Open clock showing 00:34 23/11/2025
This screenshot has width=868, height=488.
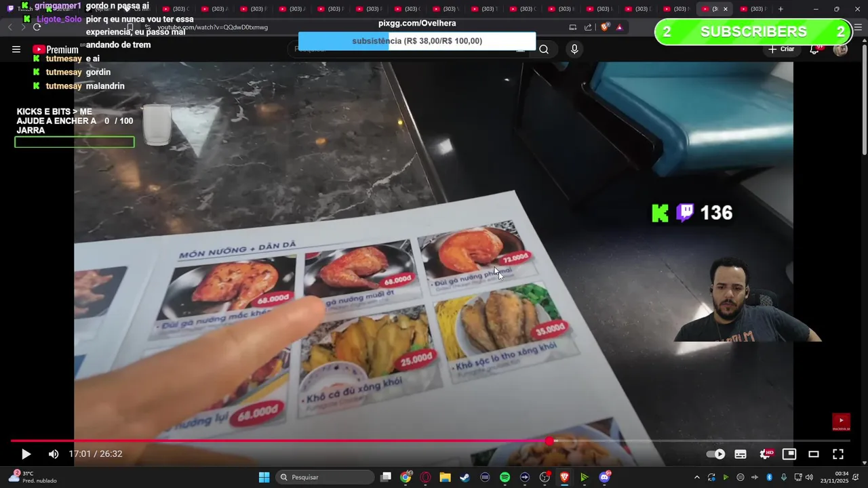tap(834, 477)
